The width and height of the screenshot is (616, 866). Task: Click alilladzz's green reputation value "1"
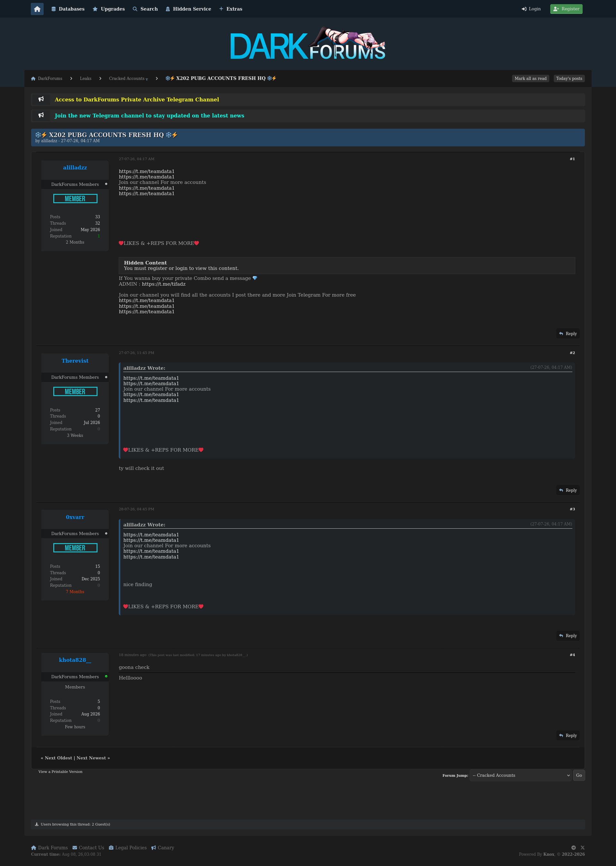point(98,236)
